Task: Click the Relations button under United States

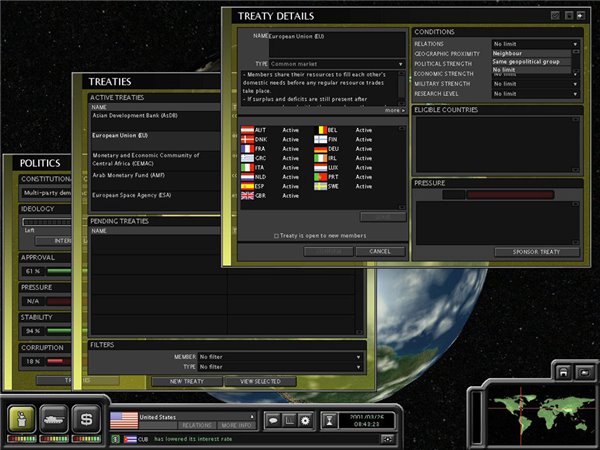Action: [x=197, y=425]
